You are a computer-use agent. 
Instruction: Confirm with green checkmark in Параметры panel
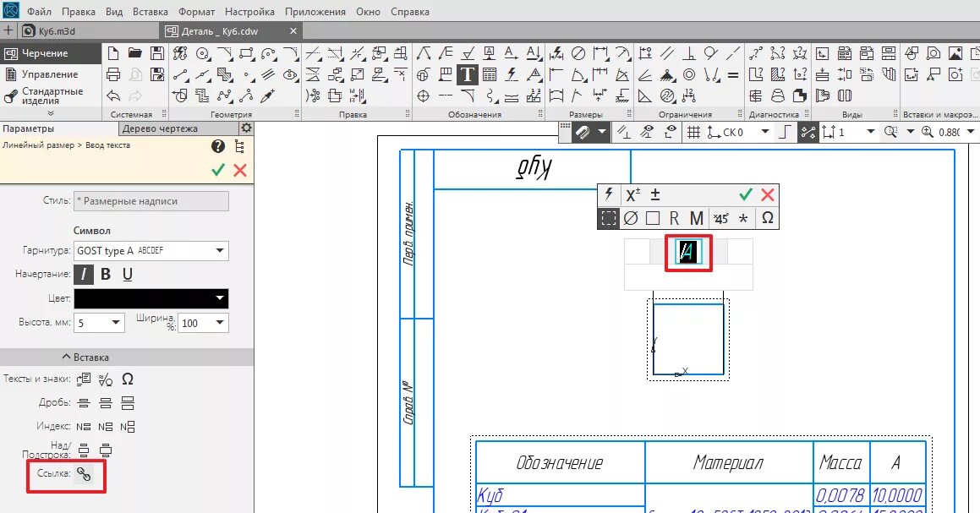(x=218, y=170)
